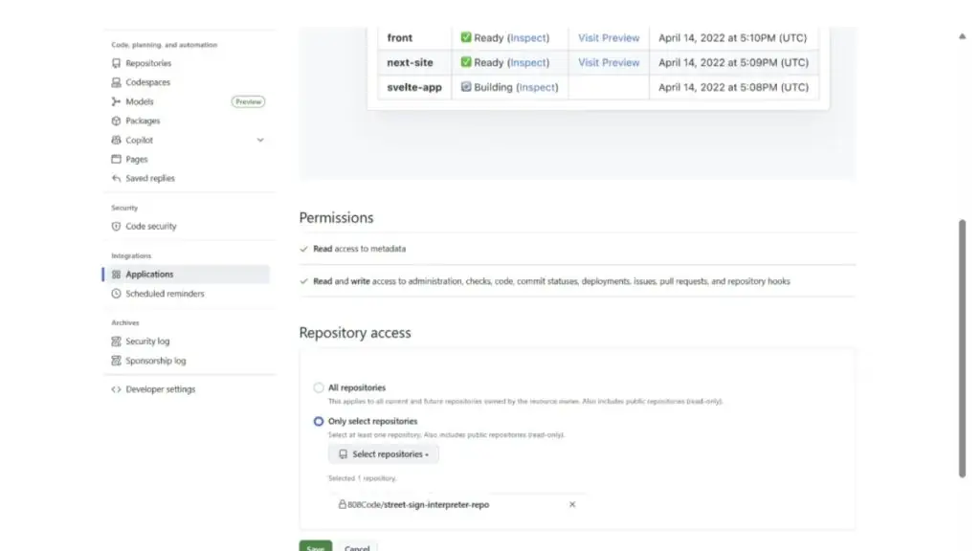
Task: Open Repositories settings page
Action: tap(148, 63)
